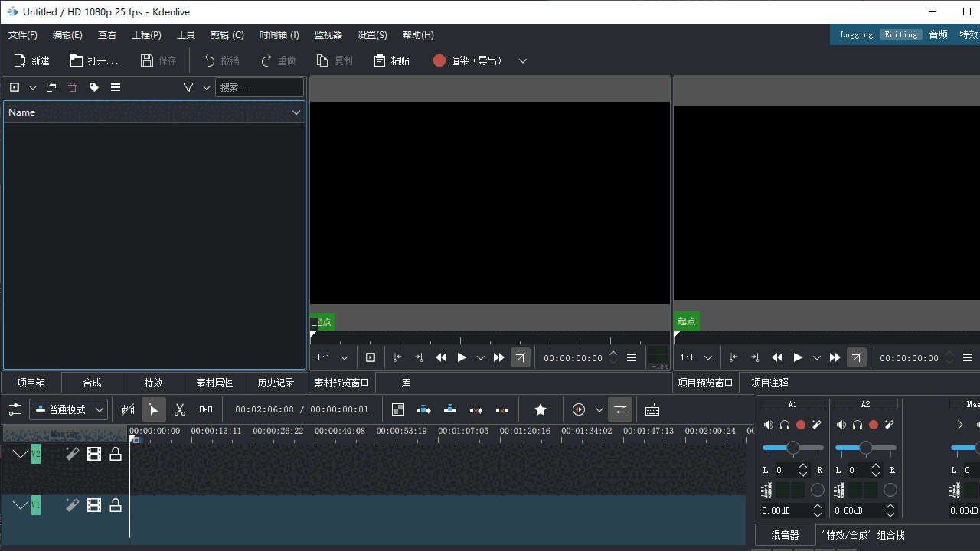
Task: Lock track V1 with the padlock icon
Action: [116, 505]
